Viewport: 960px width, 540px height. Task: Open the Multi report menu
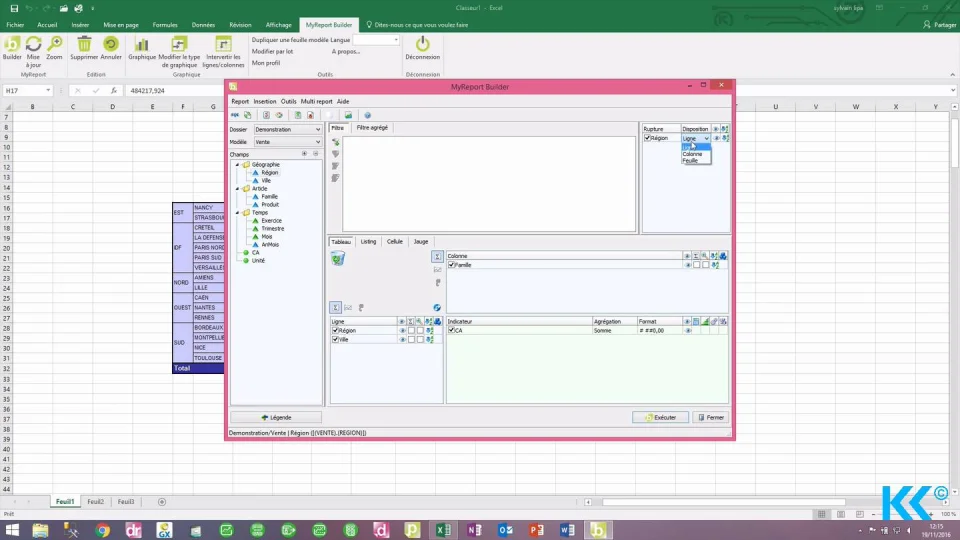click(x=317, y=102)
